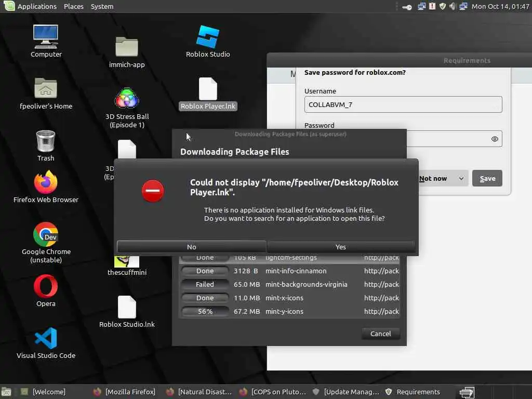Open the update manager shield tray icon

443,6
